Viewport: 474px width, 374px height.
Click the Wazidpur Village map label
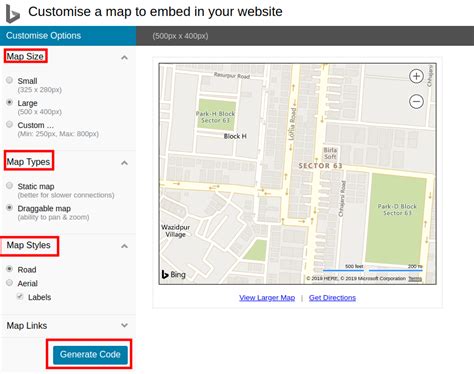click(175, 231)
